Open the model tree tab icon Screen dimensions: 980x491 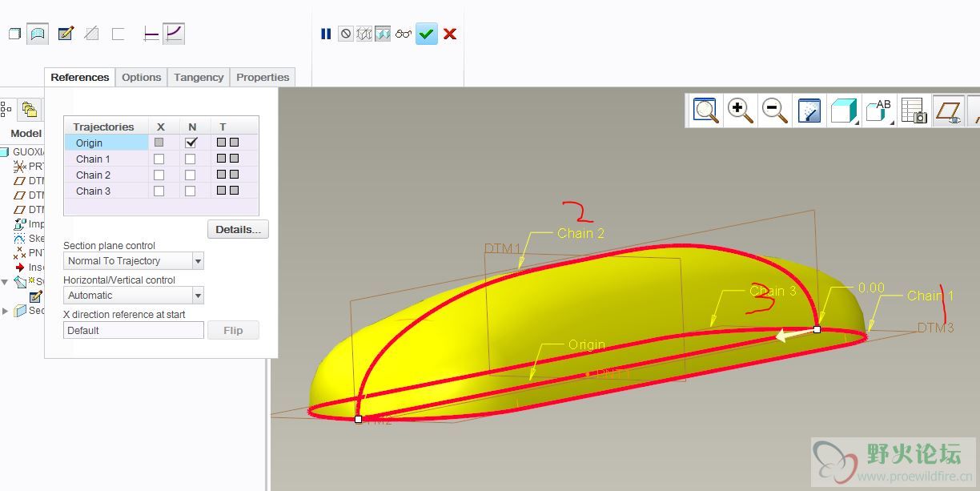click(5, 109)
